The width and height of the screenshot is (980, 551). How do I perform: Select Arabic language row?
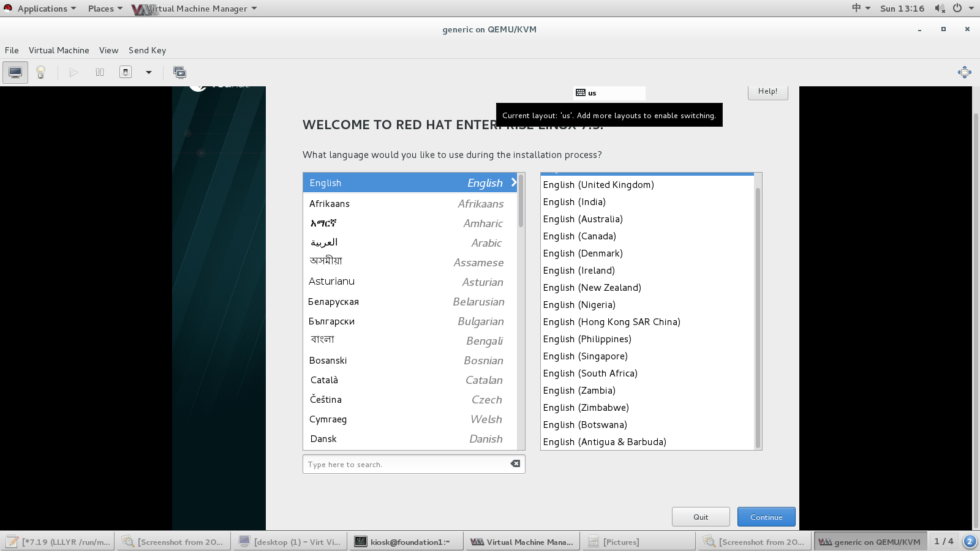click(410, 242)
